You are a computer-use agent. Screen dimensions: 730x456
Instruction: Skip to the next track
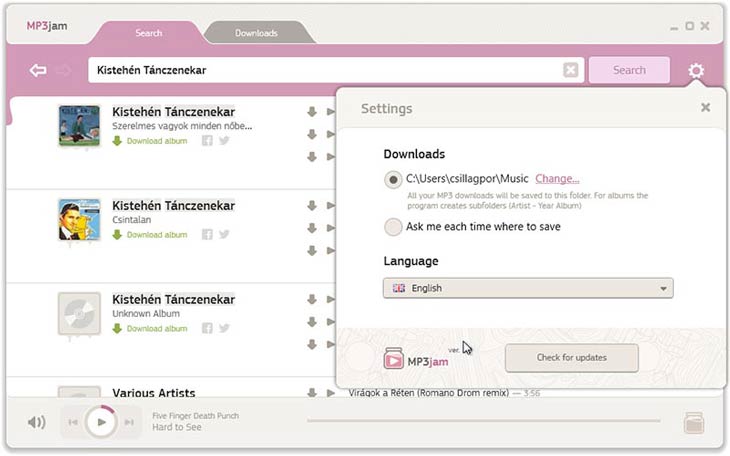tap(129, 423)
